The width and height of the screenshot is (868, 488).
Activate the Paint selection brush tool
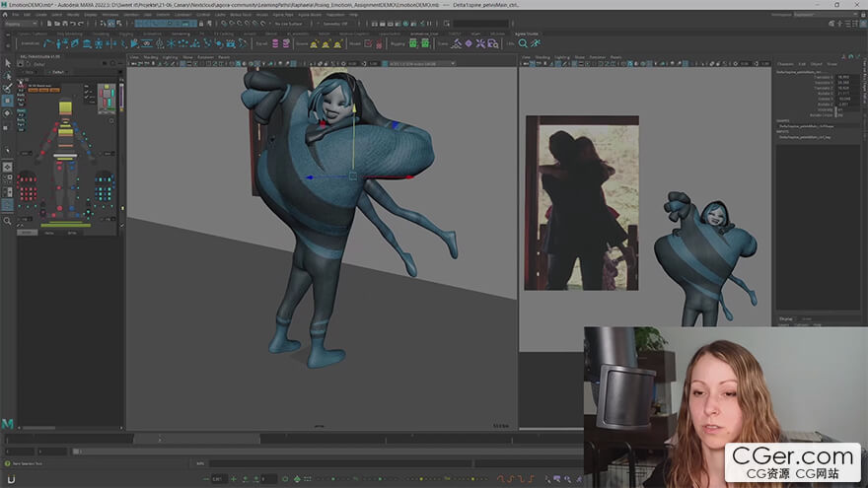pos(8,88)
